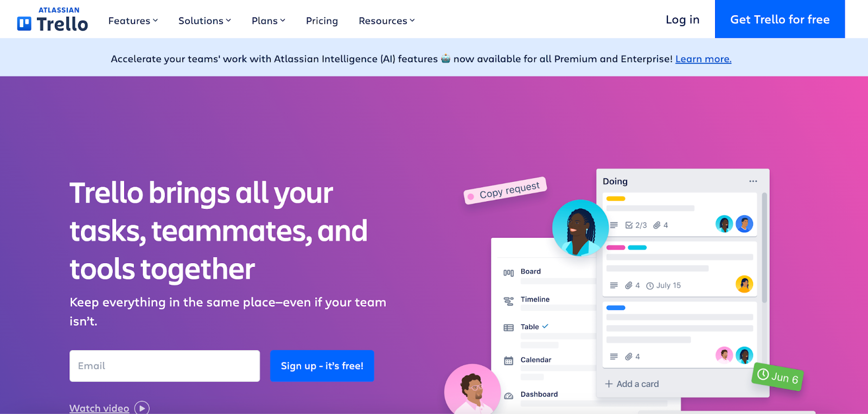Viewport: 868px width, 414px height.
Task: Open the Features menu
Action: pyautogui.click(x=133, y=21)
